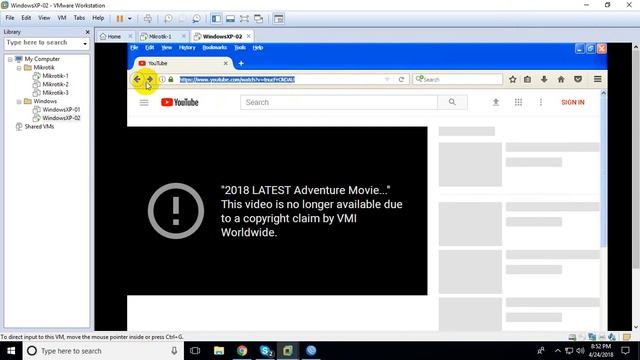Click the YouTube upload icon
The height and width of the screenshot is (360, 640).
click(x=496, y=102)
